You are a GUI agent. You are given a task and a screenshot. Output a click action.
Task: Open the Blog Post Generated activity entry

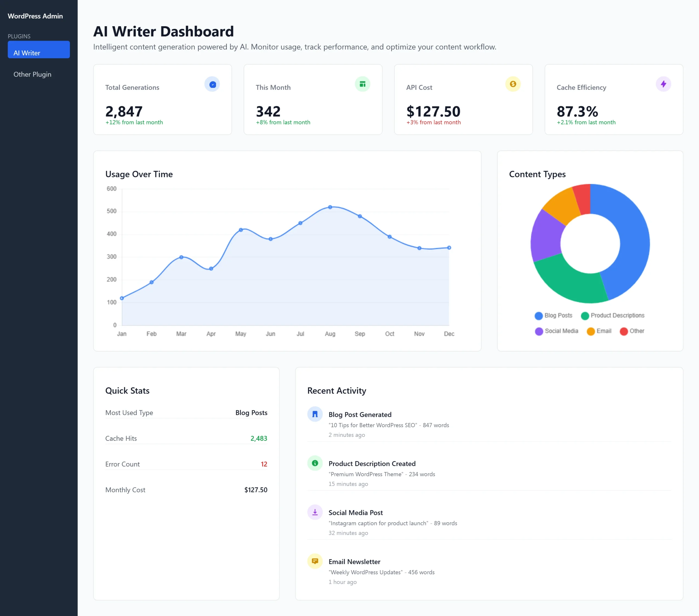tap(360, 414)
